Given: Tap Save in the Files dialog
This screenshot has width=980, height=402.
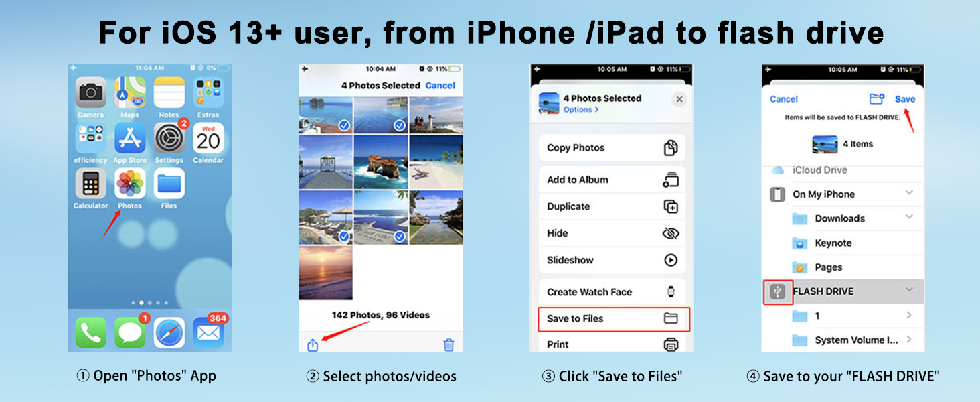Looking at the screenshot, I should [905, 98].
